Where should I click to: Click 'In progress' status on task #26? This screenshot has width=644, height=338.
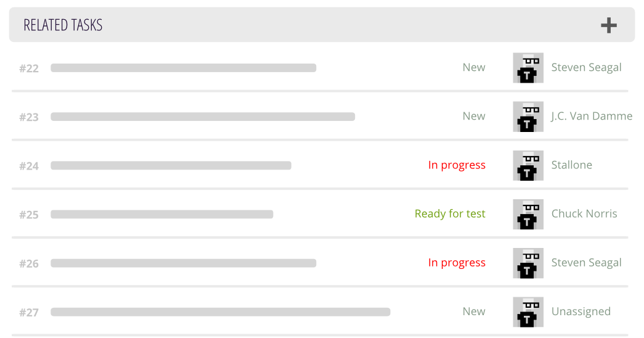coord(457,263)
